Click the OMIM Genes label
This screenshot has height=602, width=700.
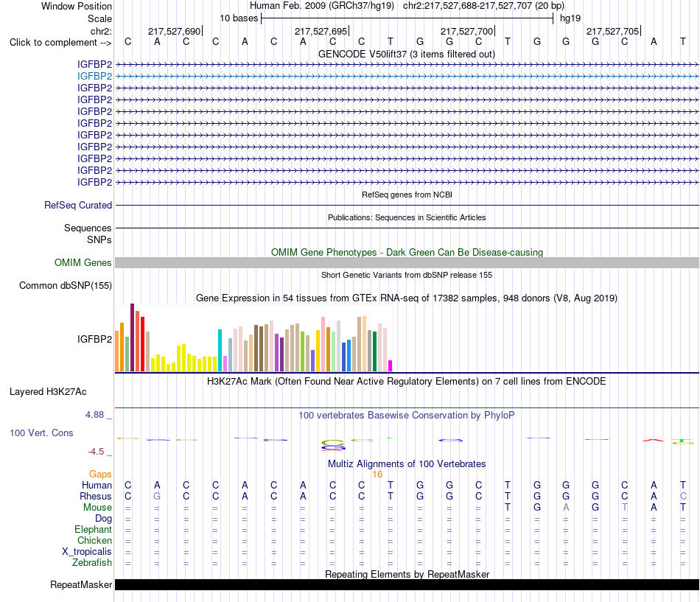[83, 262]
